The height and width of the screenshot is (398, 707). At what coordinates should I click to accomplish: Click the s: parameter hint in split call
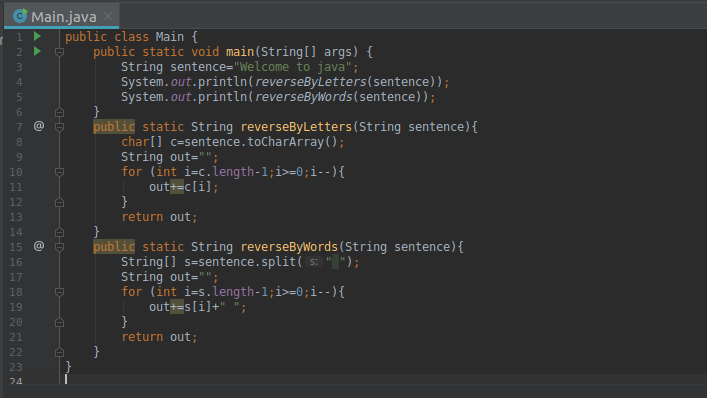coord(314,262)
